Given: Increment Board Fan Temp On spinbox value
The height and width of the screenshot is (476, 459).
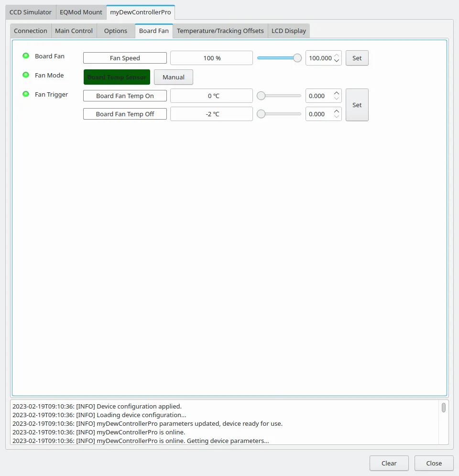Looking at the screenshot, I should 337,93.
